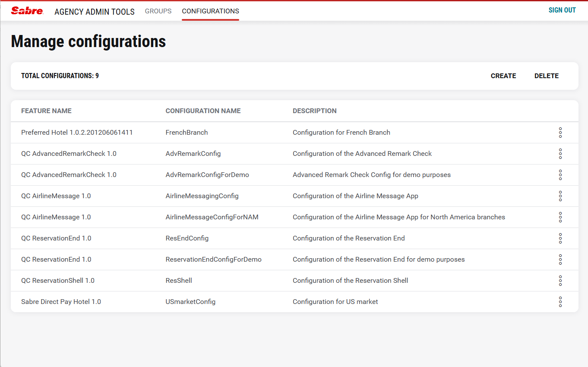
Task: Click the QC ReservationShell 1.0 feature
Action: coord(58,281)
